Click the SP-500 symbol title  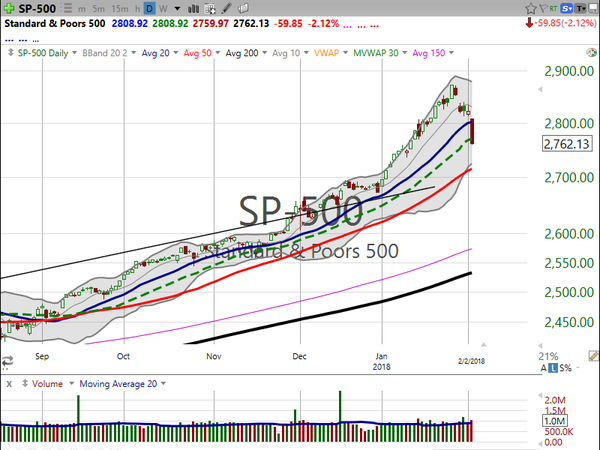pyautogui.click(x=37, y=8)
